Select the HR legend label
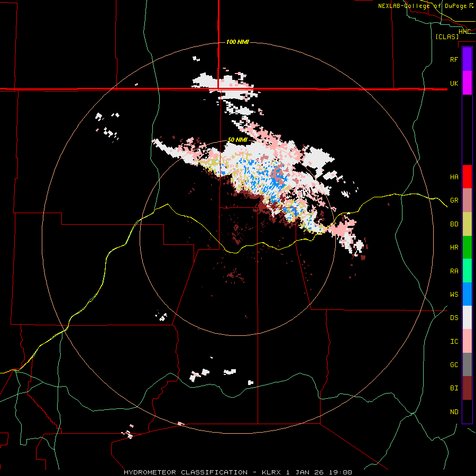The height and width of the screenshot is (476, 476). [x=454, y=248]
